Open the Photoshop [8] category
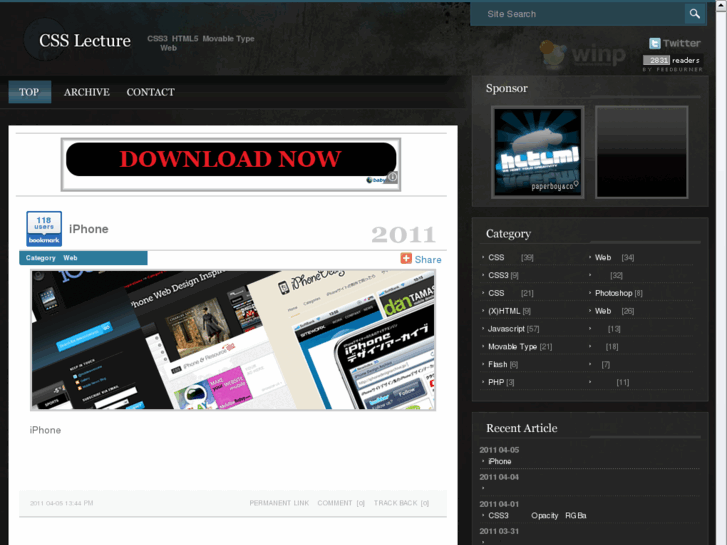The width and height of the screenshot is (727, 545). 619,293
